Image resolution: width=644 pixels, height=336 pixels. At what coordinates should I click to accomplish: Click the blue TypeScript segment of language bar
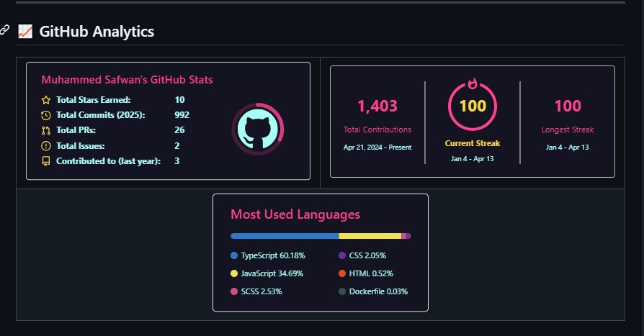285,236
